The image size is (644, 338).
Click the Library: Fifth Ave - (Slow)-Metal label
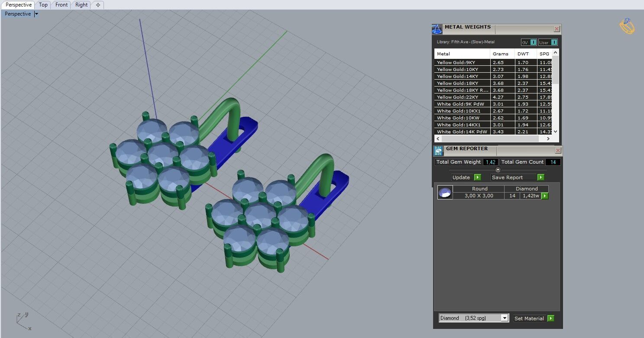[x=466, y=42]
